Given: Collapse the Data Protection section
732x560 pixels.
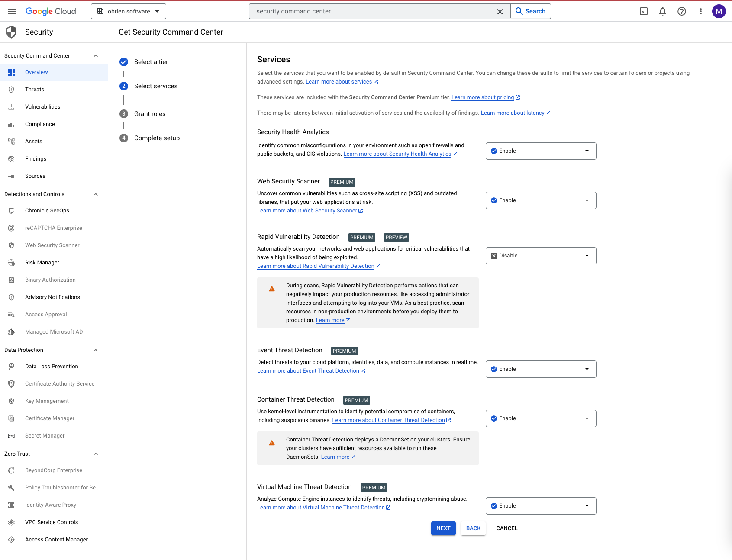Looking at the screenshot, I should tap(96, 350).
